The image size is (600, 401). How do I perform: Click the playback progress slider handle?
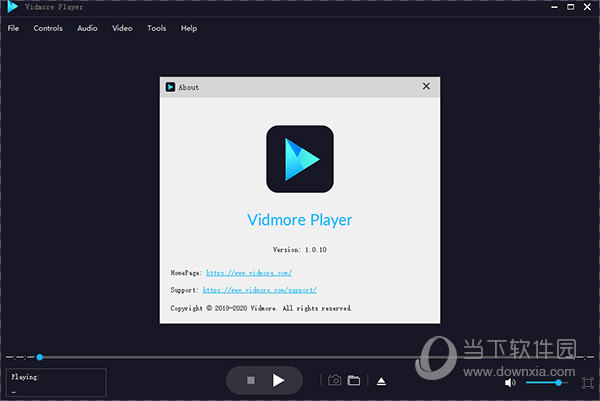coord(39,357)
